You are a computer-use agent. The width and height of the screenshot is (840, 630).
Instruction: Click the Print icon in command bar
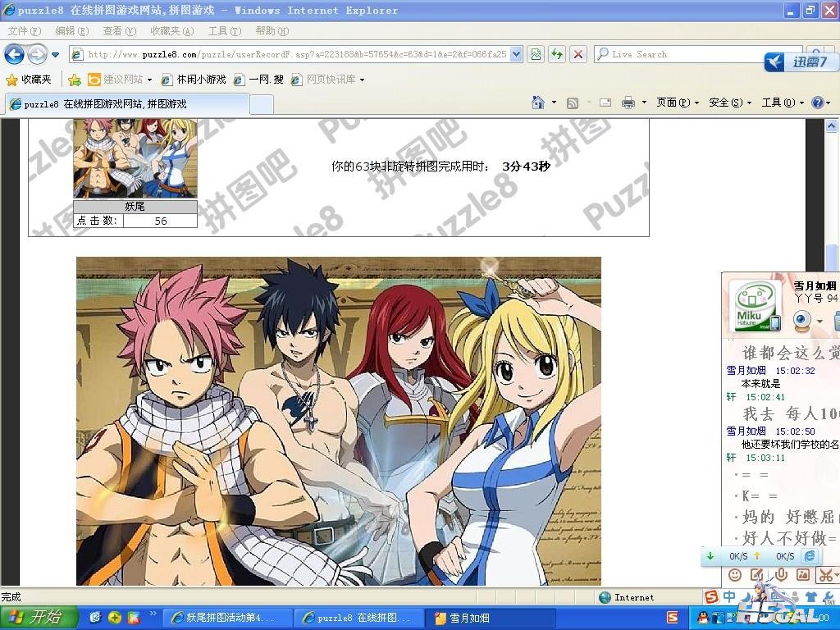(628, 103)
